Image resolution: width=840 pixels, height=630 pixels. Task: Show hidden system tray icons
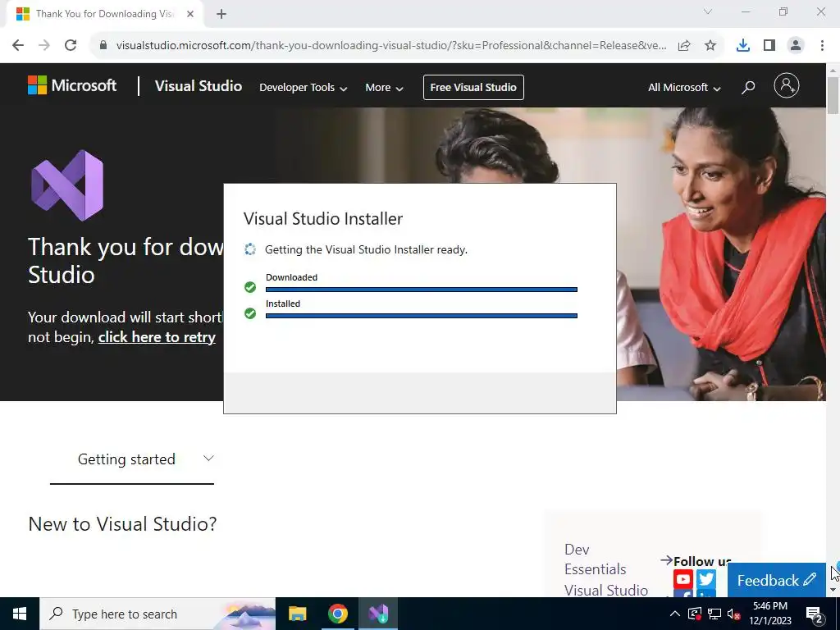(x=675, y=614)
